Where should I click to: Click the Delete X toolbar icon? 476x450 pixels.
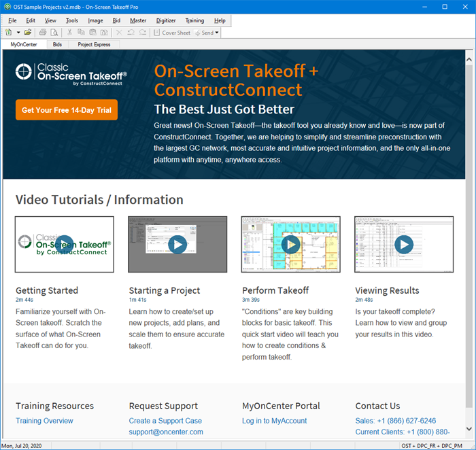[x=119, y=32]
